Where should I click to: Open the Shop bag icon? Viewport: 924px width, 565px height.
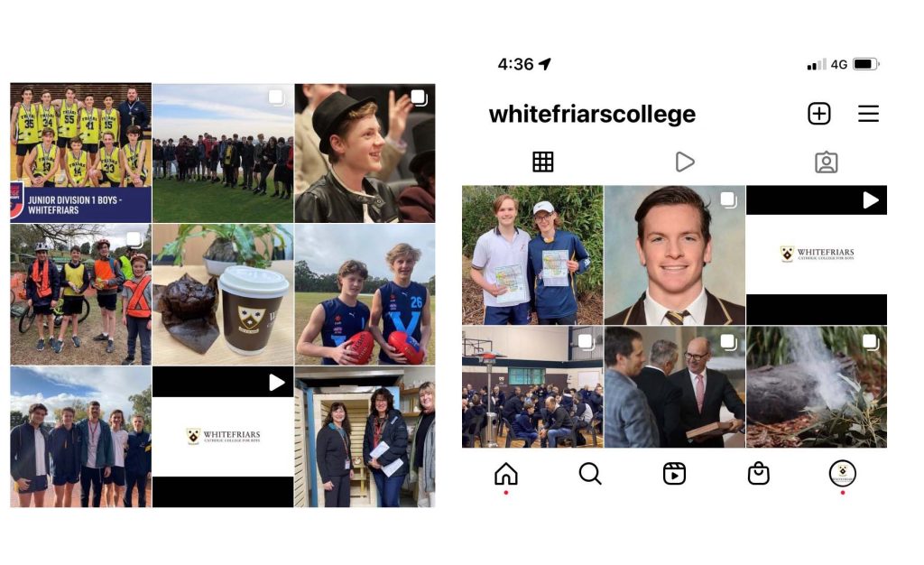point(758,474)
